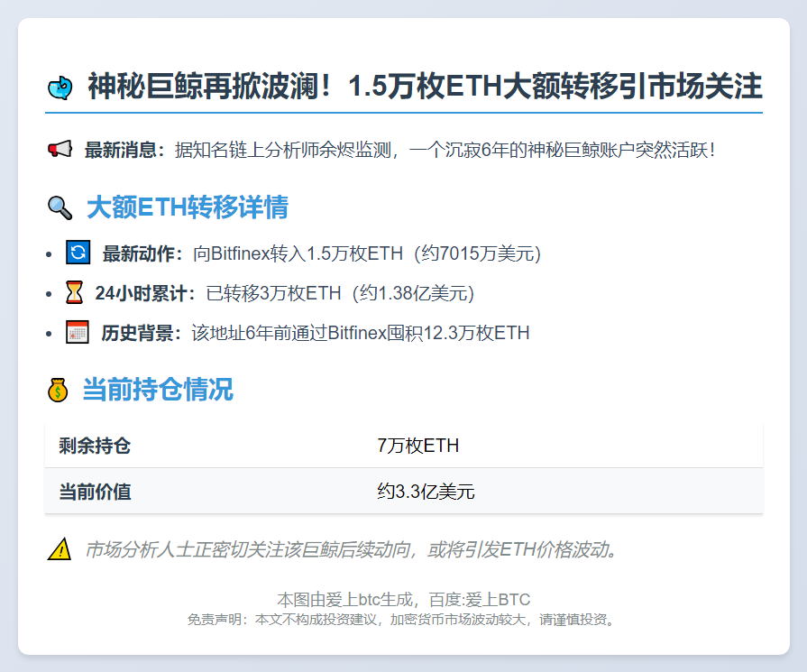The image size is (807, 672).
Task: Click the blue refresh icon beside 最新动作
Action: point(77,253)
